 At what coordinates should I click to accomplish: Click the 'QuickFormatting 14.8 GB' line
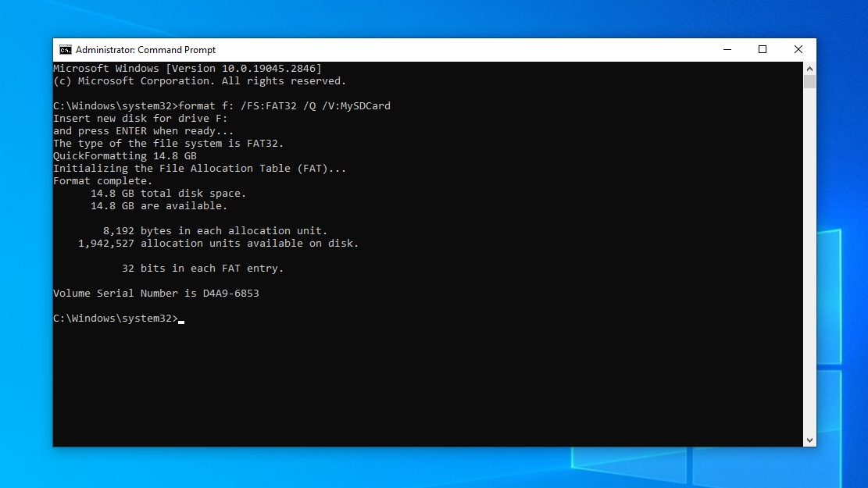tap(124, 156)
